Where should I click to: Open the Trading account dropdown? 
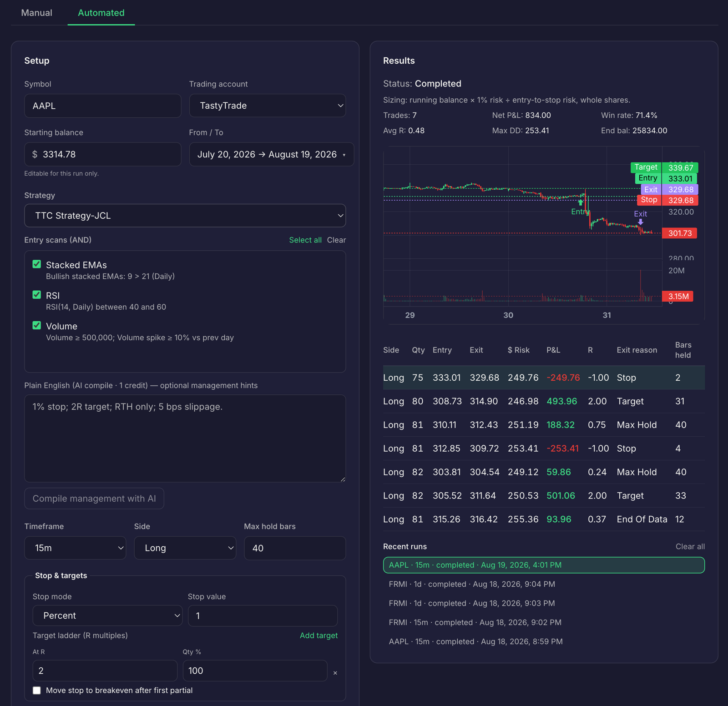click(x=268, y=106)
